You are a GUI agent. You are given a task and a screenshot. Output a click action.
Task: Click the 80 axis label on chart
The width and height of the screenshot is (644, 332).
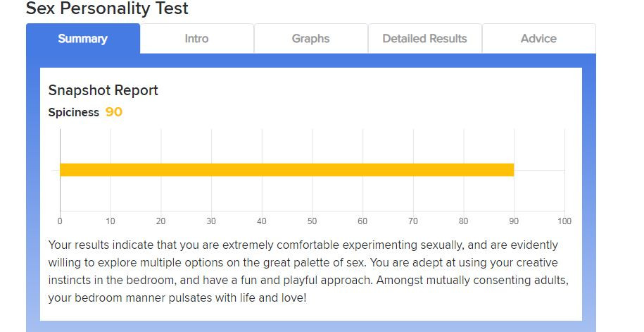463,221
